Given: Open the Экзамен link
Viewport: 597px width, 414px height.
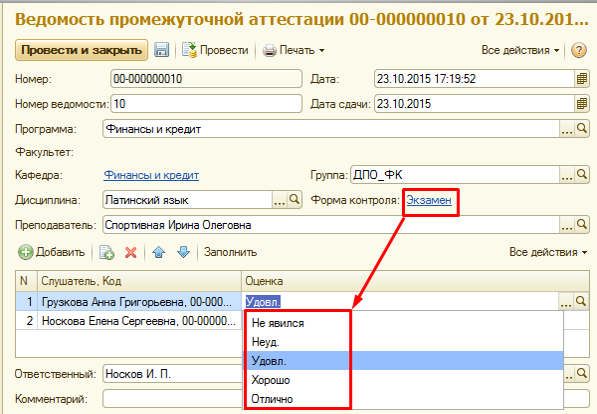Looking at the screenshot, I should point(429,200).
